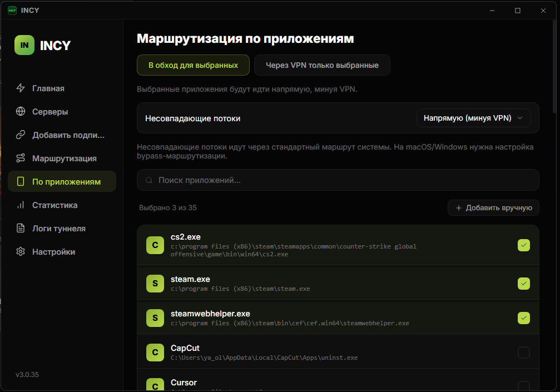
Task: Click the Cursor app name
Action: [x=184, y=383]
